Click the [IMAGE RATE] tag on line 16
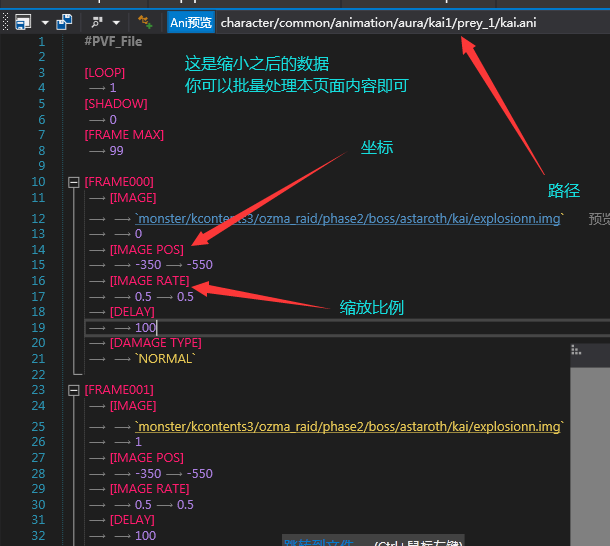Screen dimensions: 610x546 149,281
